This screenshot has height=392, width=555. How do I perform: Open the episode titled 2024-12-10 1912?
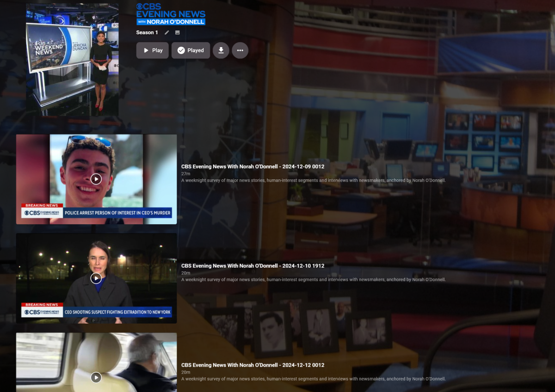(x=253, y=266)
